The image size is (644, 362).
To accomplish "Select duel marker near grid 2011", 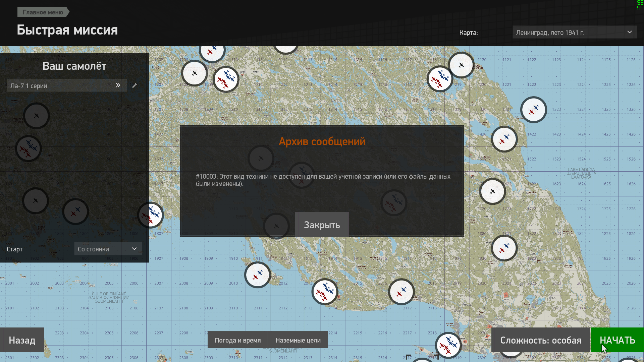I will click(257, 275).
